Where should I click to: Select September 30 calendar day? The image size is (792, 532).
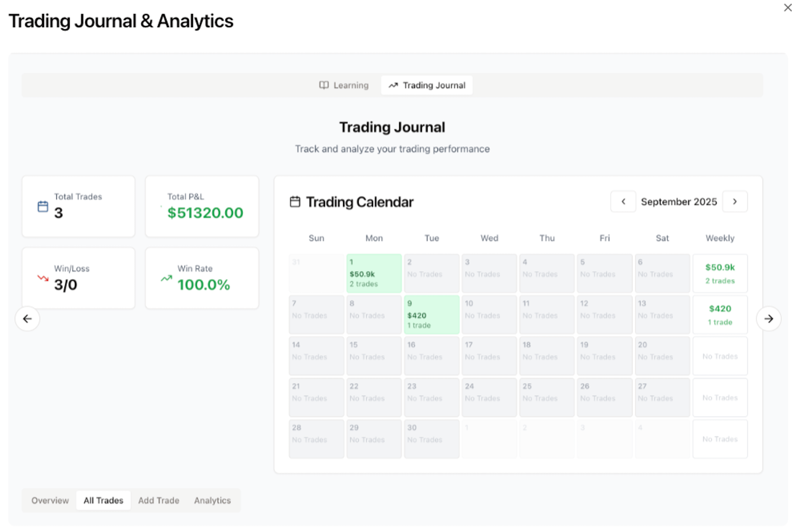431,439
